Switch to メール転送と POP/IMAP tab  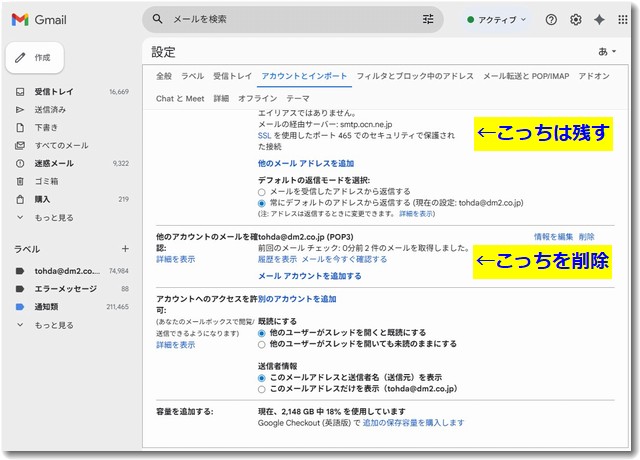pyautogui.click(x=530, y=76)
